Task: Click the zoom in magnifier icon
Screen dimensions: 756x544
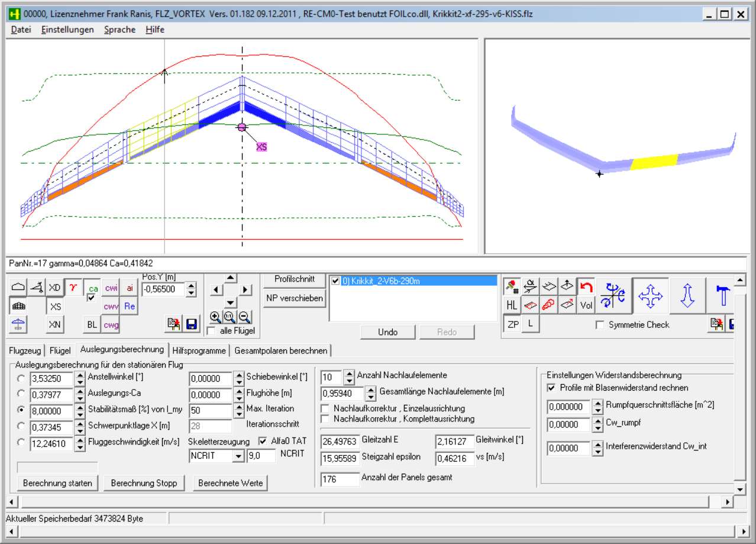Action: tap(215, 317)
